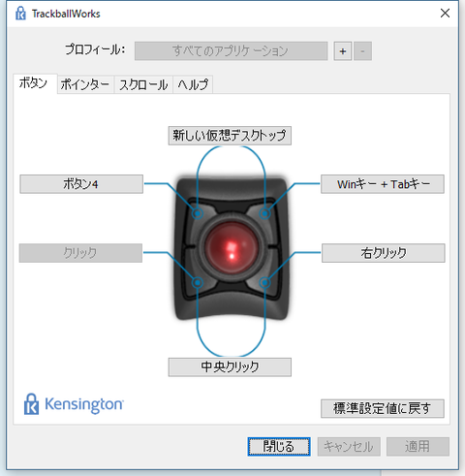
Task: Select the top-left button marker on trackball
Action: 198,213
